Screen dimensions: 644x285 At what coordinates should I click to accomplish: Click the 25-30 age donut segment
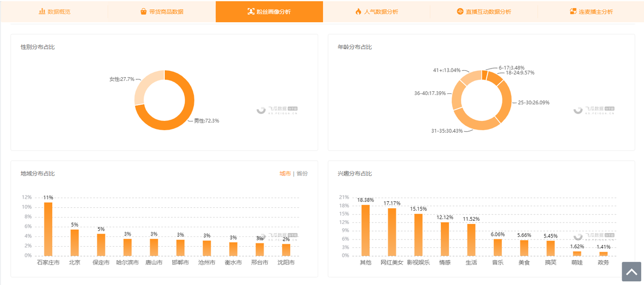(506, 101)
